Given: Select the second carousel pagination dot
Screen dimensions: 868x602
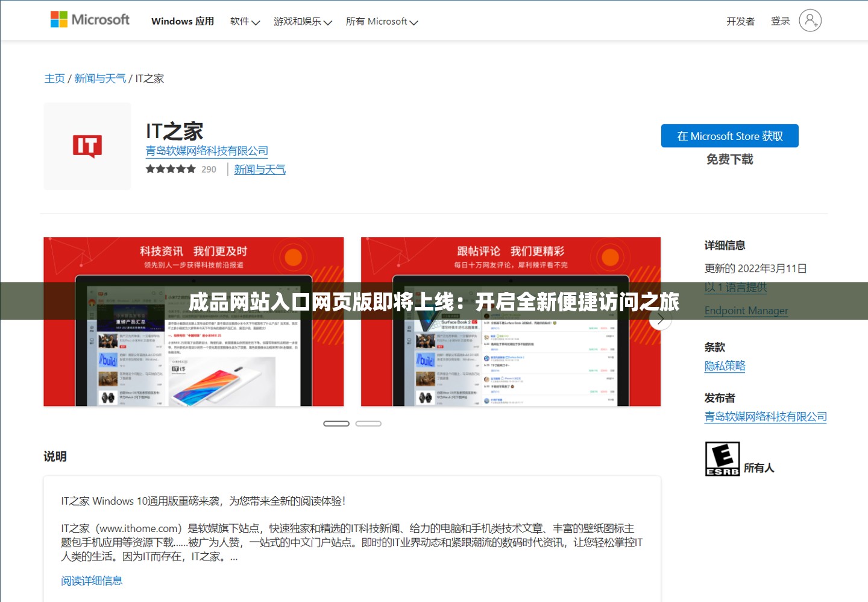Looking at the screenshot, I should 368,423.
